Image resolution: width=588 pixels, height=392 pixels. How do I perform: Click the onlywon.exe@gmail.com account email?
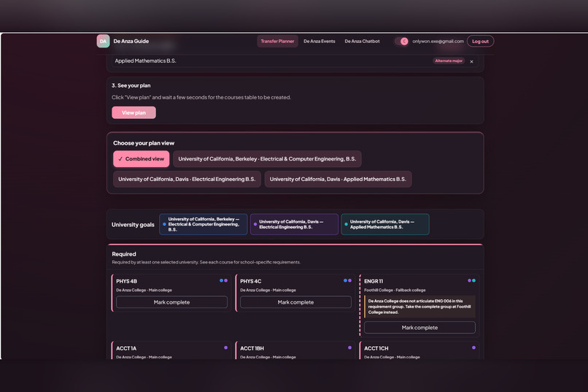coord(438,42)
